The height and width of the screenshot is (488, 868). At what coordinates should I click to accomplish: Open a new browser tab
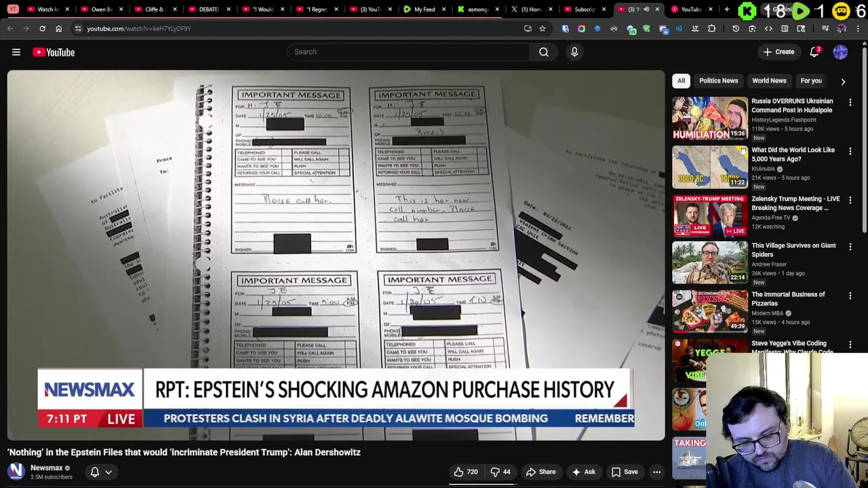[726, 9]
